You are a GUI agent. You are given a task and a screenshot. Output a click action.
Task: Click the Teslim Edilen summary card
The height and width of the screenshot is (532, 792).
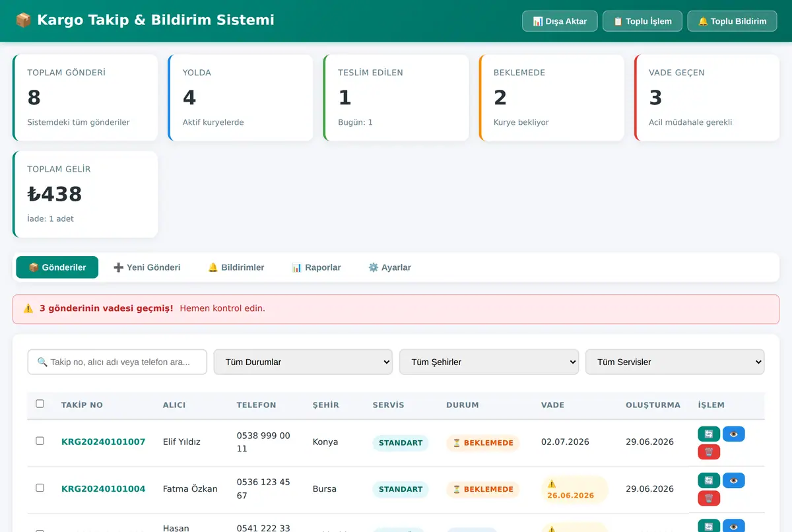(x=396, y=98)
